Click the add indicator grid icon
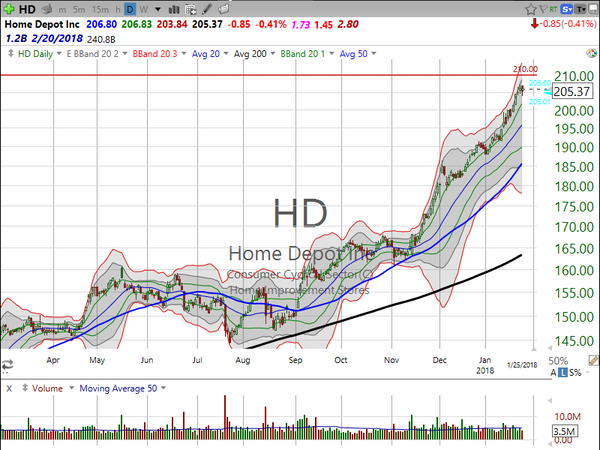 [x=190, y=9]
